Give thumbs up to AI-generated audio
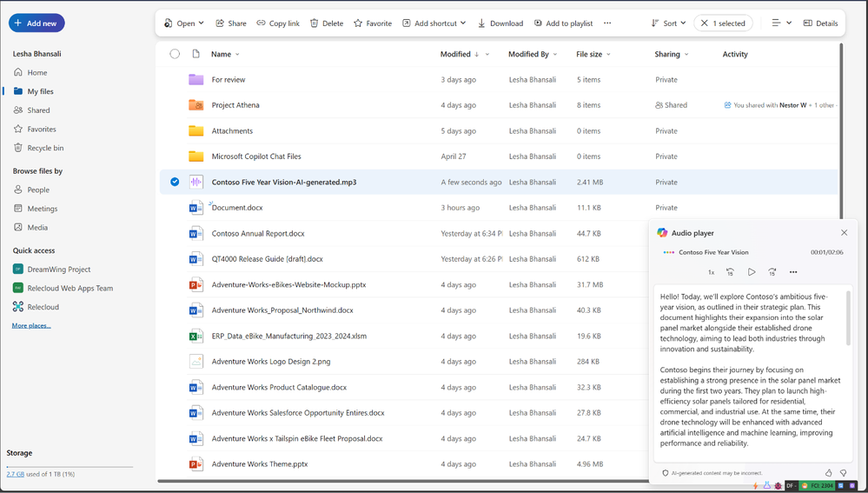The height and width of the screenshot is (493, 868). tap(828, 473)
